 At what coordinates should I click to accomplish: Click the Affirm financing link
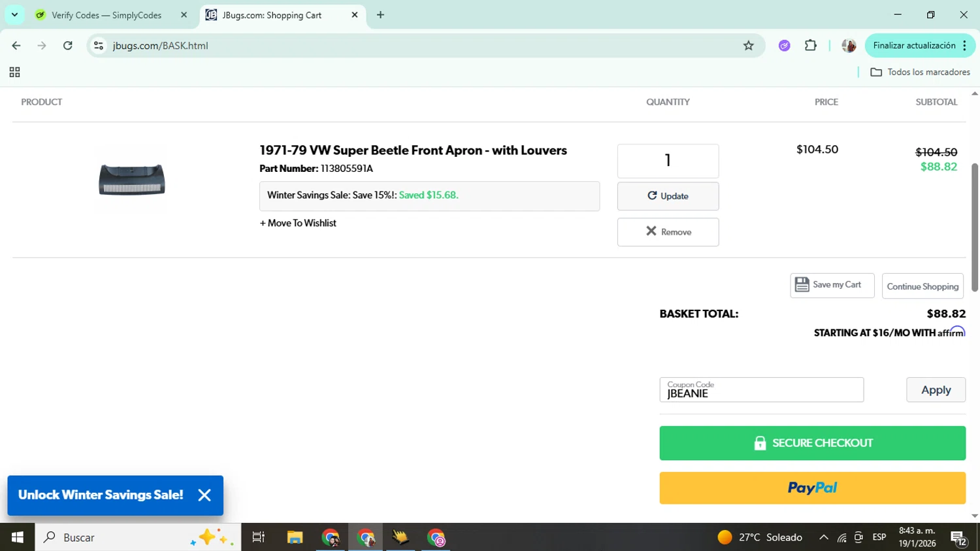coord(889,333)
